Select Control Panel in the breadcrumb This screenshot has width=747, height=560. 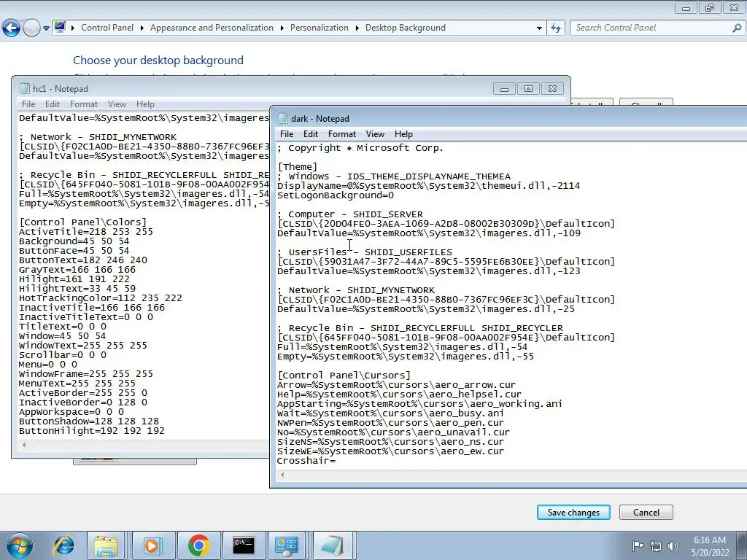pos(107,28)
